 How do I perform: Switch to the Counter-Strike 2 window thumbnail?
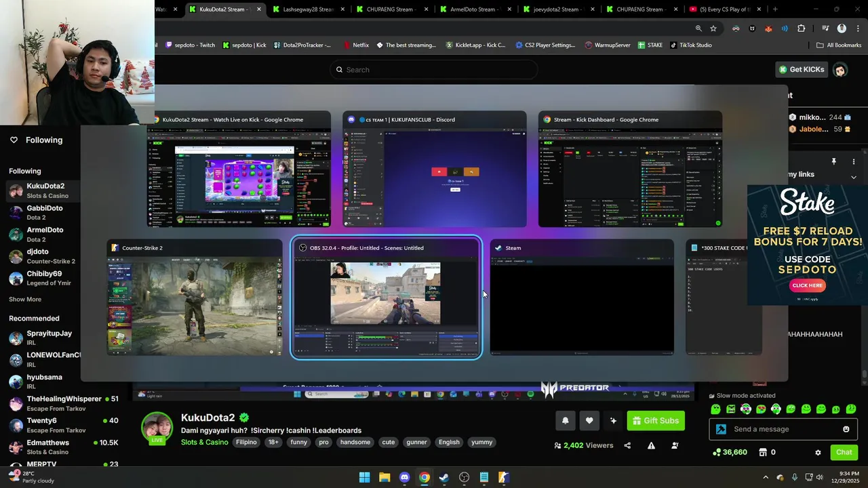pyautogui.click(x=195, y=297)
